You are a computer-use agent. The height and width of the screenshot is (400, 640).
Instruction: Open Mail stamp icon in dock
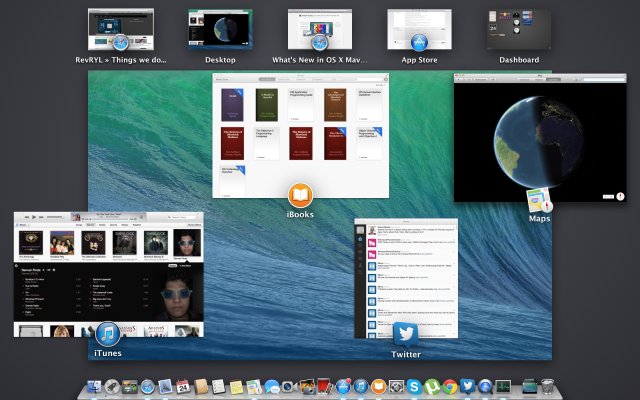pyautogui.click(x=165, y=386)
